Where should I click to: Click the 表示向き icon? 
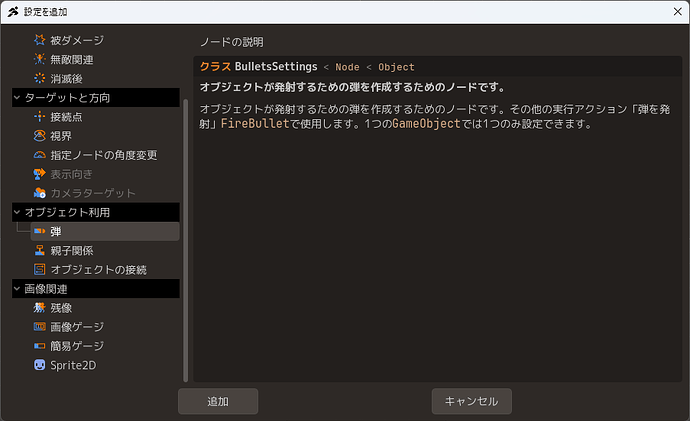(40, 174)
